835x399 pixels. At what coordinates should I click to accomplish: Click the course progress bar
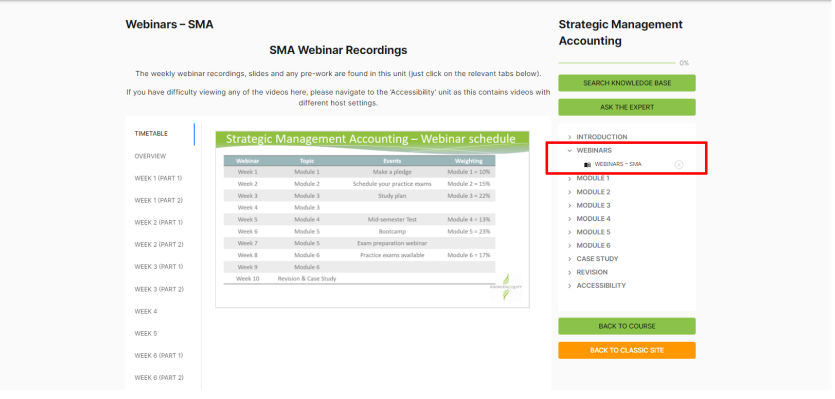(617, 63)
